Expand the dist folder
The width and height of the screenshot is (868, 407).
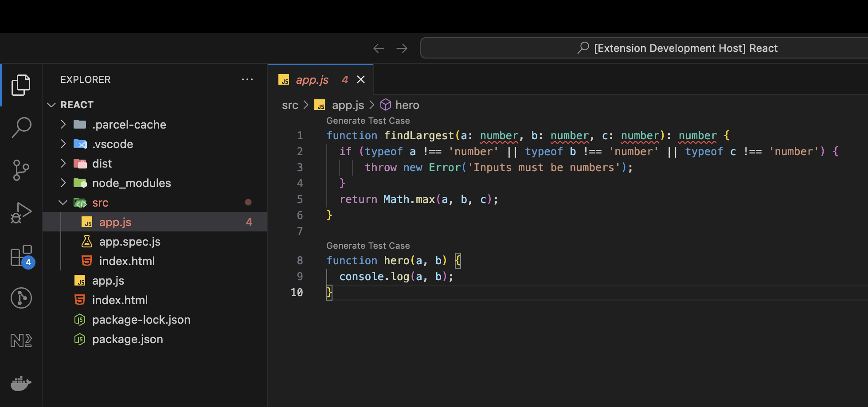pyautogui.click(x=63, y=163)
